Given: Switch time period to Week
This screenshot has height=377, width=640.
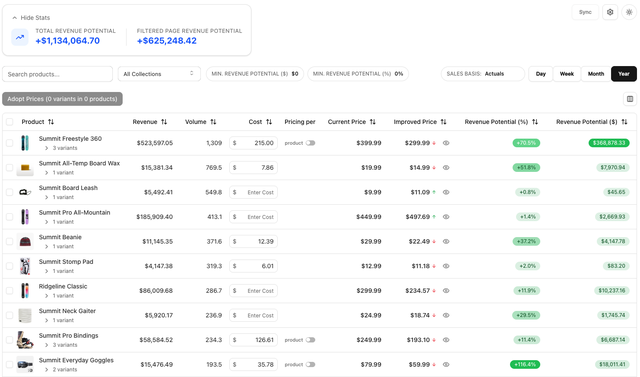Looking at the screenshot, I should click(567, 74).
